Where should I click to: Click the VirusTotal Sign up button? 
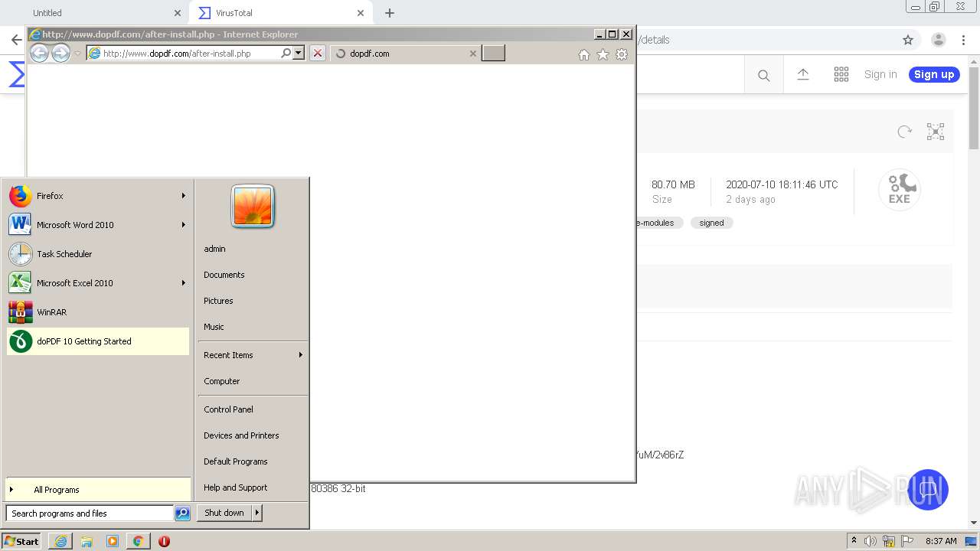(934, 74)
